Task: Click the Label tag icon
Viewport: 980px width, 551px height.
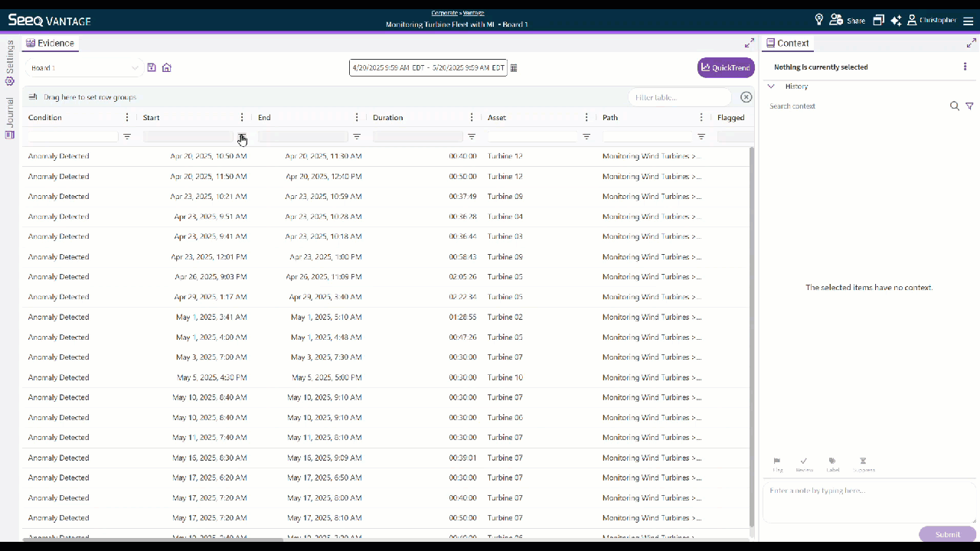Action: coord(832,461)
